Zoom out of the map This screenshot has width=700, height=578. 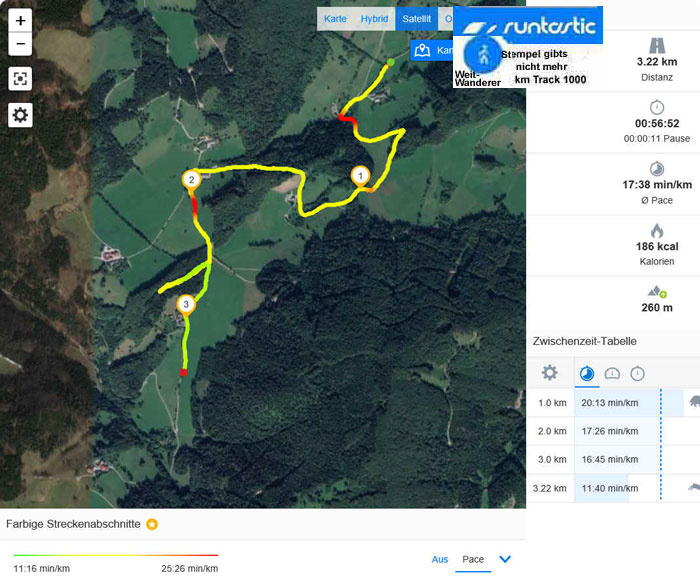click(20, 44)
